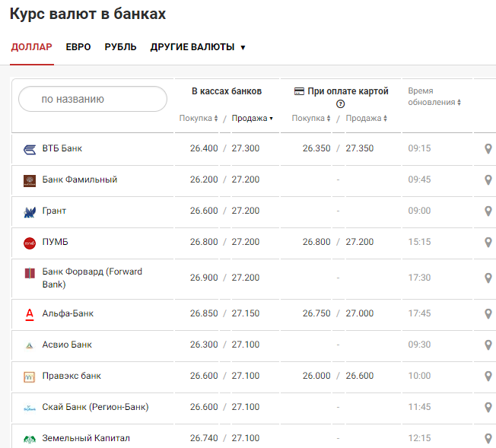
Task: Select the ДОЛЛАР tab
Action: pyautogui.click(x=32, y=47)
